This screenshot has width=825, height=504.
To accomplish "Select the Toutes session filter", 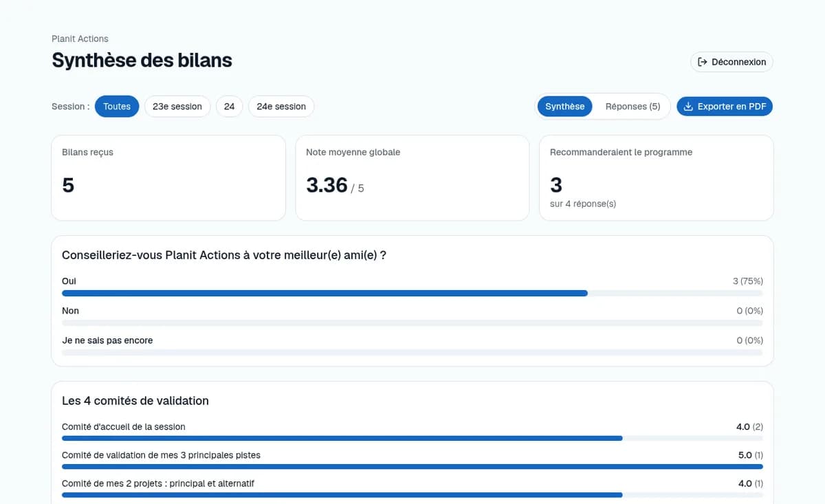I will click(x=117, y=107).
